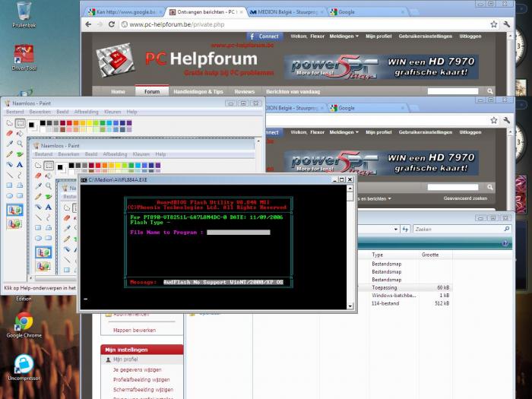This screenshot has height=399, width=532.
Task: Open Bewerken menu in outer Paint window
Action: (40, 112)
